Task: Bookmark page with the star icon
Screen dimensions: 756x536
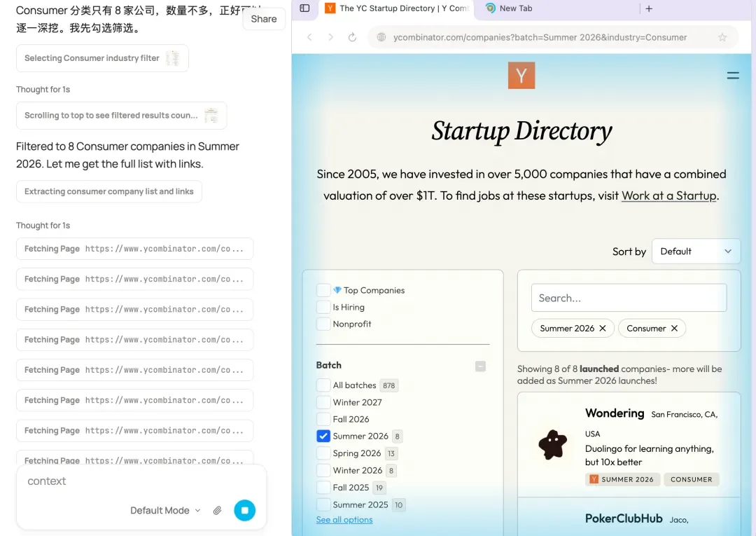Action: 722,37
